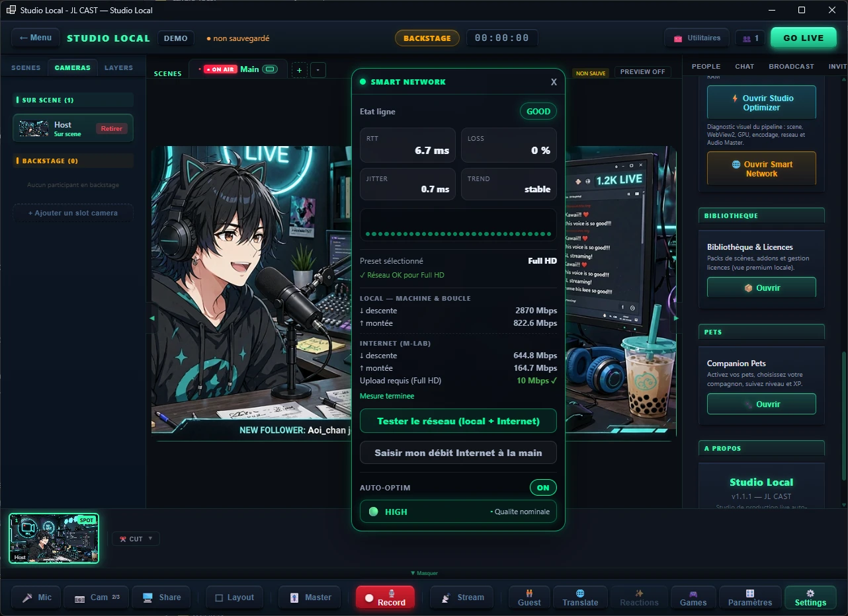Remove scene with the minus button
Viewport: 848px width, 616px height.
tap(318, 70)
